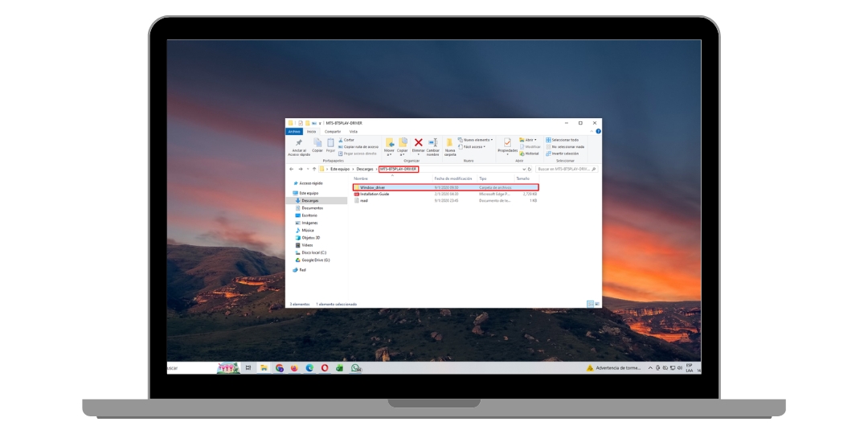
Task: Click the Copiar icon in Portapapeles
Action: [317, 143]
